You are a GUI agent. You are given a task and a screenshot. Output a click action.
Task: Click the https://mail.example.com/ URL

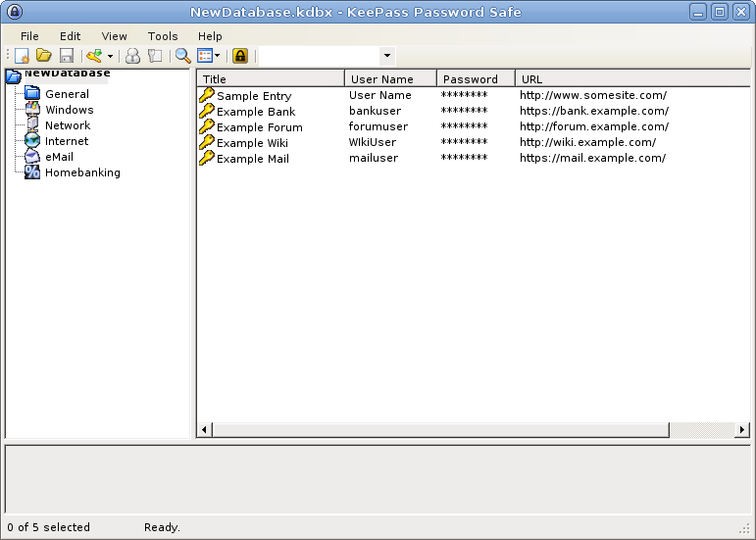tap(592, 158)
